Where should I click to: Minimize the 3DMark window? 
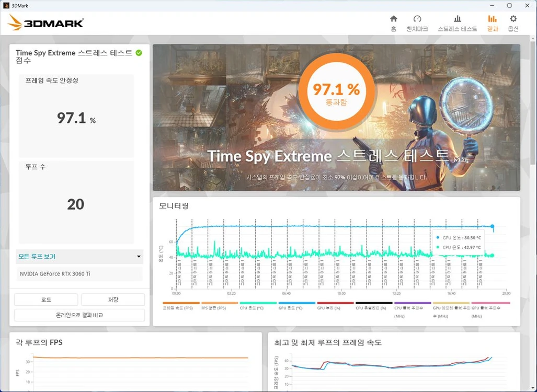pos(492,5)
